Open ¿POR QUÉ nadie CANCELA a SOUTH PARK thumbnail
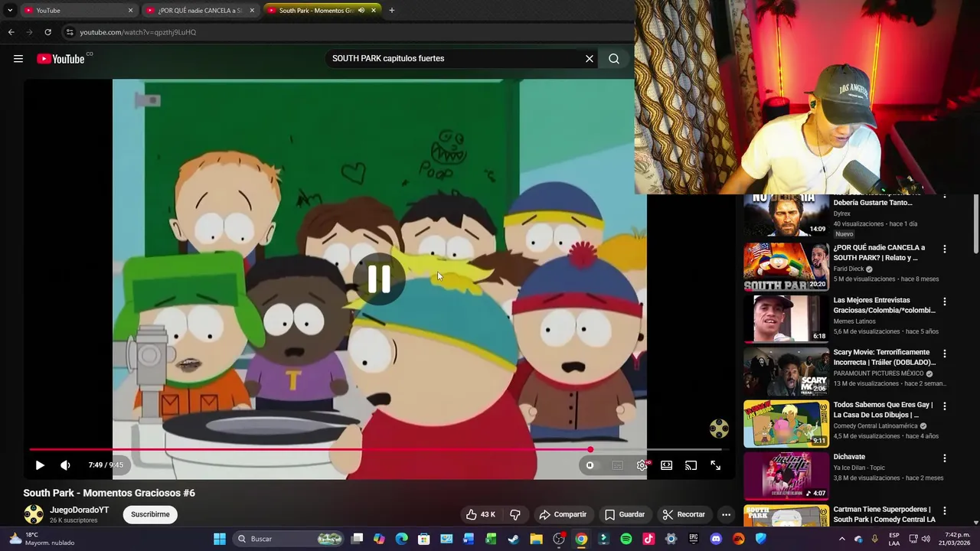Viewport: 980px width, 551px height. click(786, 267)
